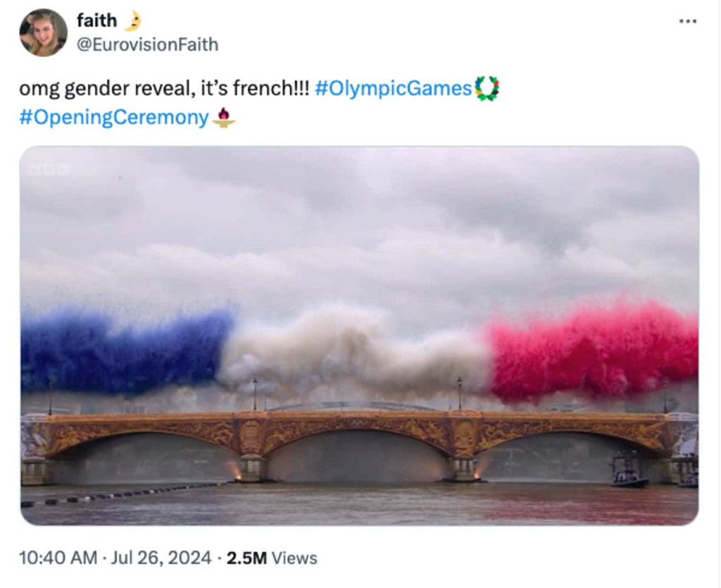This screenshot has height=588, width=721.
Task: Click the bridge's central arch in the photo
Action: coord(356,455)
